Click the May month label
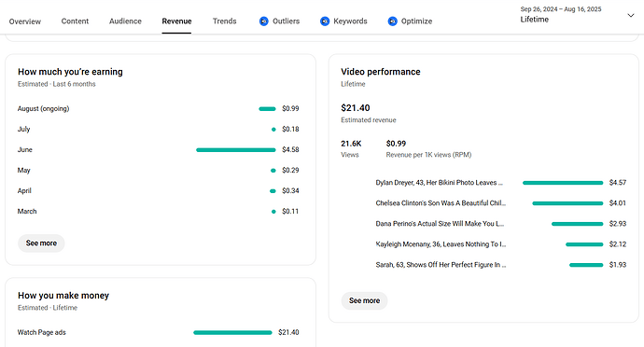 pos(24,171)
